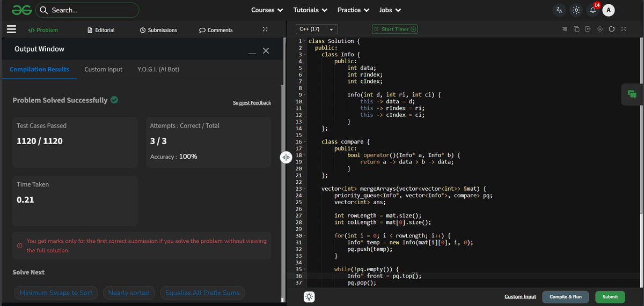Click the Compile & Run button
The height and width of the screenshot is (306, 644).
pos(566,296)
